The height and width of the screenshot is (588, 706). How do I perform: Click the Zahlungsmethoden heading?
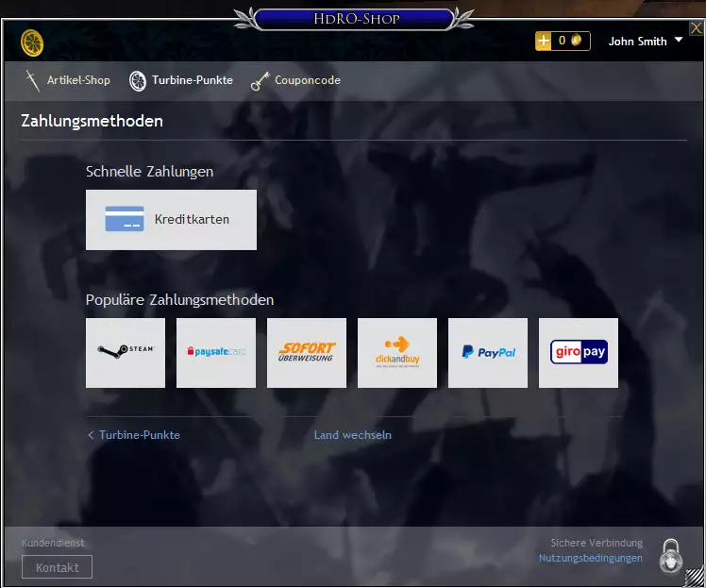tap(92, 121)
